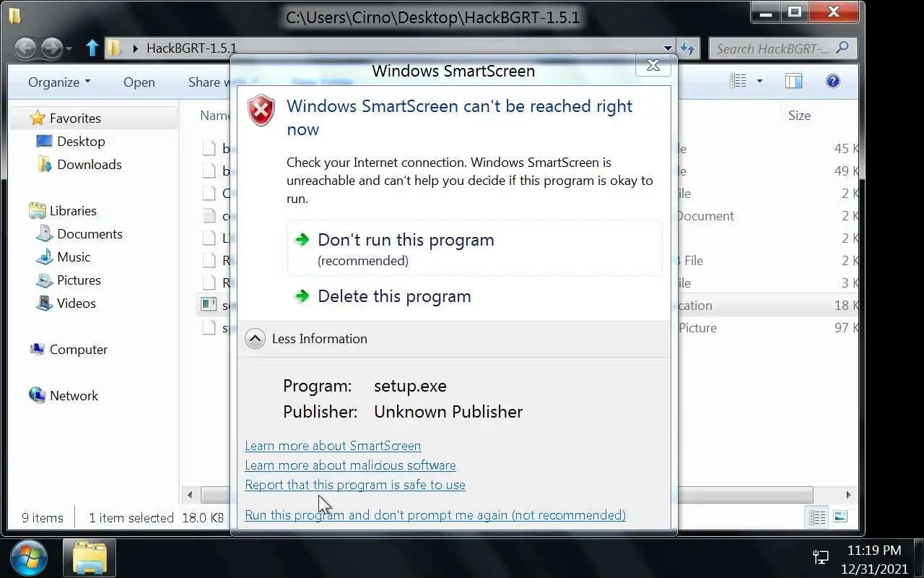
Task: Click the network tray icon
Action: click(821, 557)
